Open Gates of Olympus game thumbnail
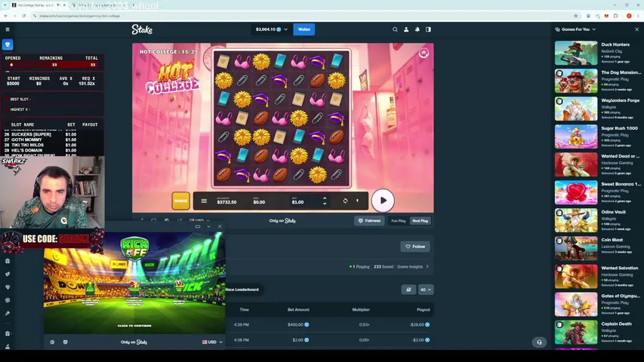The image size is (644, 362). click(x=576, y=304)
